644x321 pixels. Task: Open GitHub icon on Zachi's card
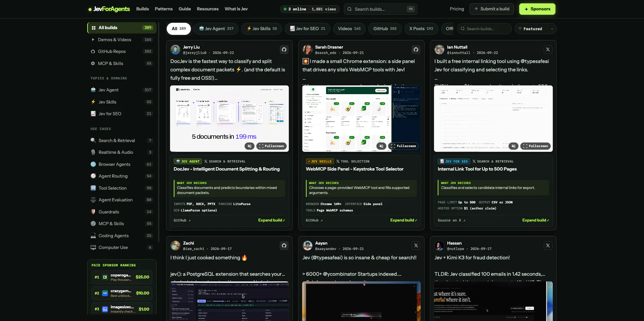284,246
